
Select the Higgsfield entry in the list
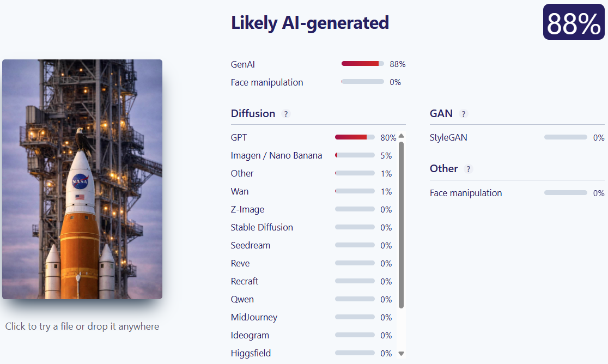tap(251, 353)
